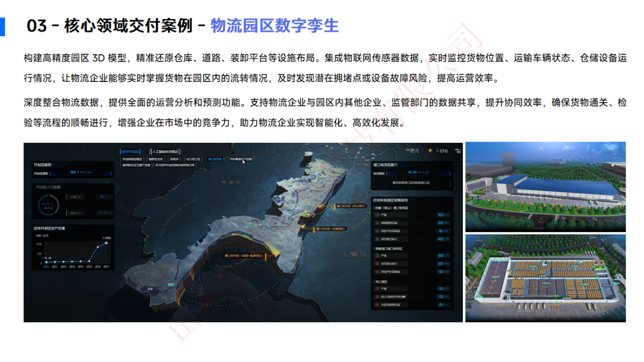Click the 14:29:11 clock readout
The height and width of the screenshot is (362, 644).
[412, 150]
